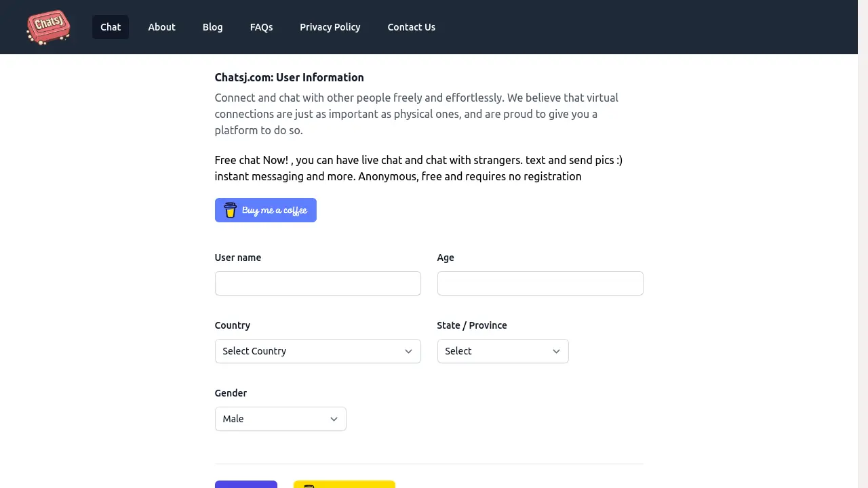
Task: Click the Gender dropdown chevron arrow
Action: (x=334, y=419)
